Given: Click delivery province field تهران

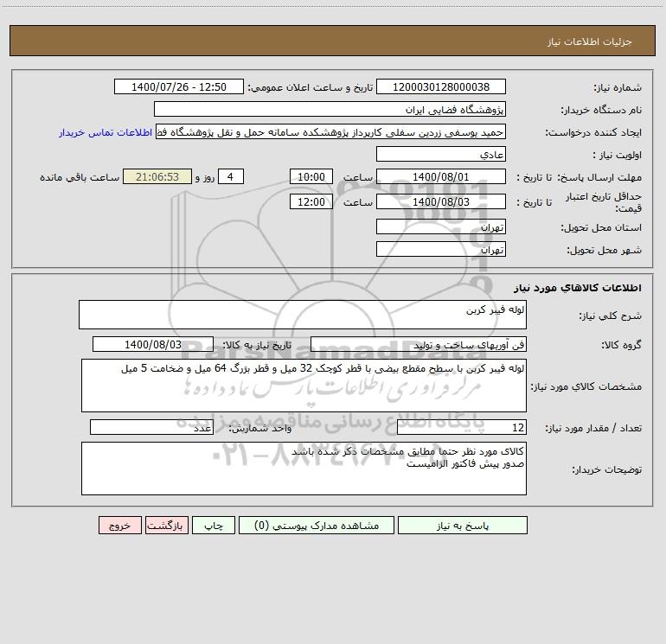Looking at the screenshot, I should tap(441, 227).
